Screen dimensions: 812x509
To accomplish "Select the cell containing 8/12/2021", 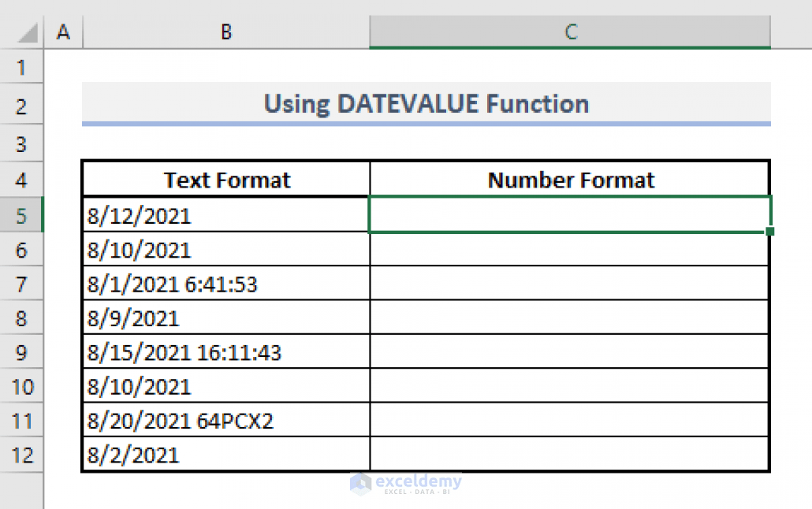I will click(x=226, y=214).
